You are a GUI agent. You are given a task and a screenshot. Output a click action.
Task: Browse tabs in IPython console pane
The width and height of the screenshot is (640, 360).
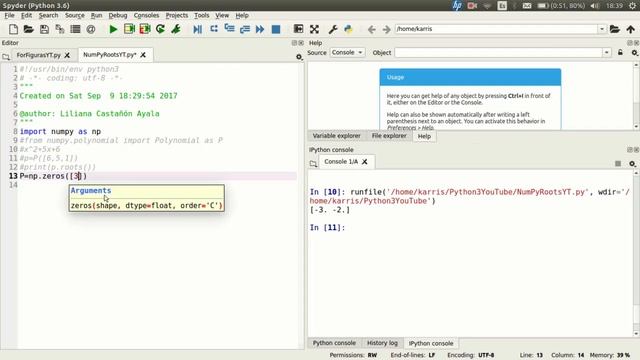coord(313,164)
